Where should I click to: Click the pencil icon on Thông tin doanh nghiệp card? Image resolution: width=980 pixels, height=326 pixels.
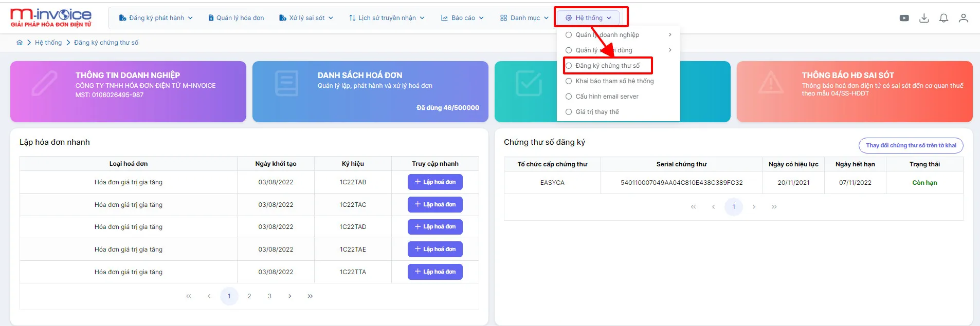(44, 84)
